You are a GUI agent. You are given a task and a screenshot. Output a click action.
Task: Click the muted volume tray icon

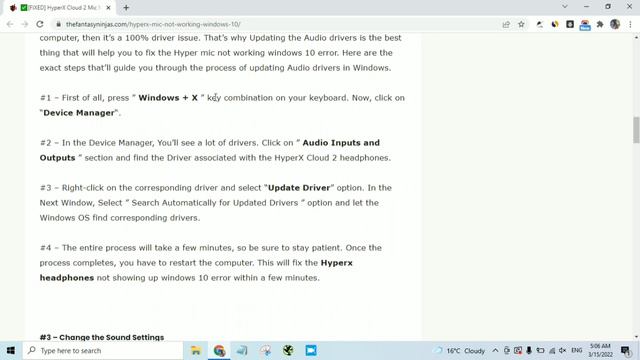[563, 351]
